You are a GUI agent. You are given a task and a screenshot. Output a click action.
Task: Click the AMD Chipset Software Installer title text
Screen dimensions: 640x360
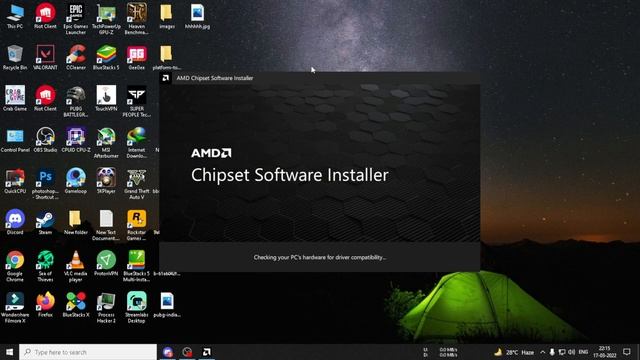click(215, 78)
